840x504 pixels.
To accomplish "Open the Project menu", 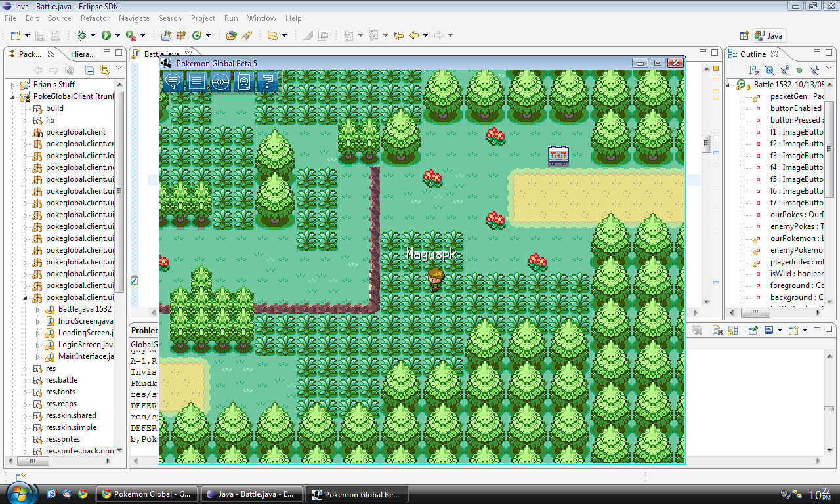I will (x=203, y=18).
